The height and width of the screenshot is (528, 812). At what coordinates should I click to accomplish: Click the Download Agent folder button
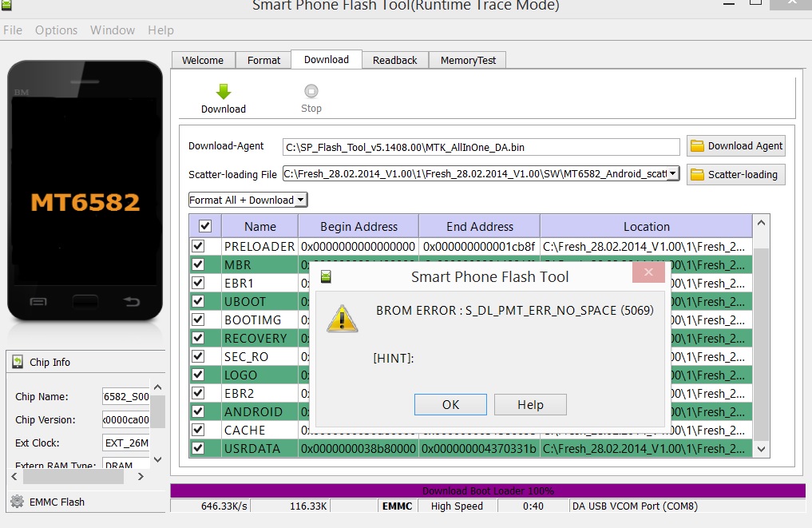[x=735, y=145]
